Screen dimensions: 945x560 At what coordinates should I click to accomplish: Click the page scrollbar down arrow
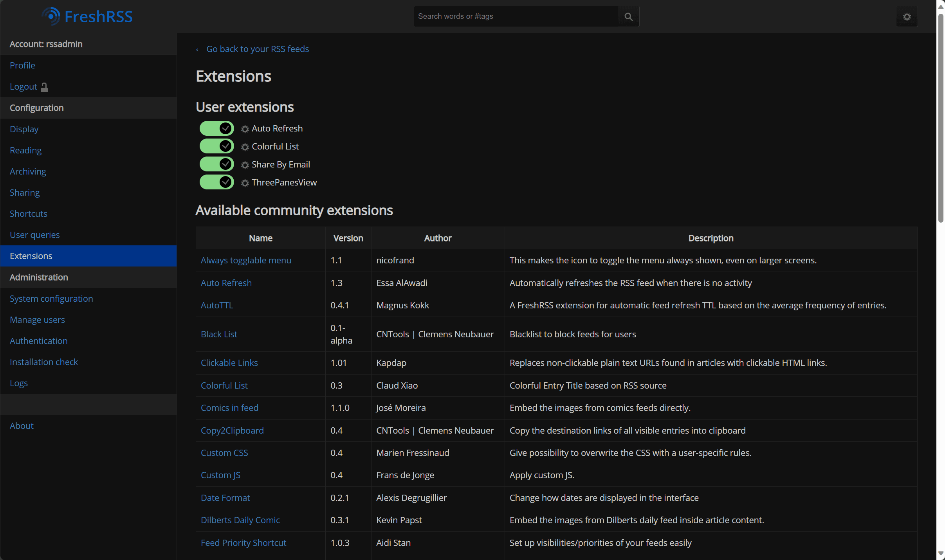click(x=940, y=553)
